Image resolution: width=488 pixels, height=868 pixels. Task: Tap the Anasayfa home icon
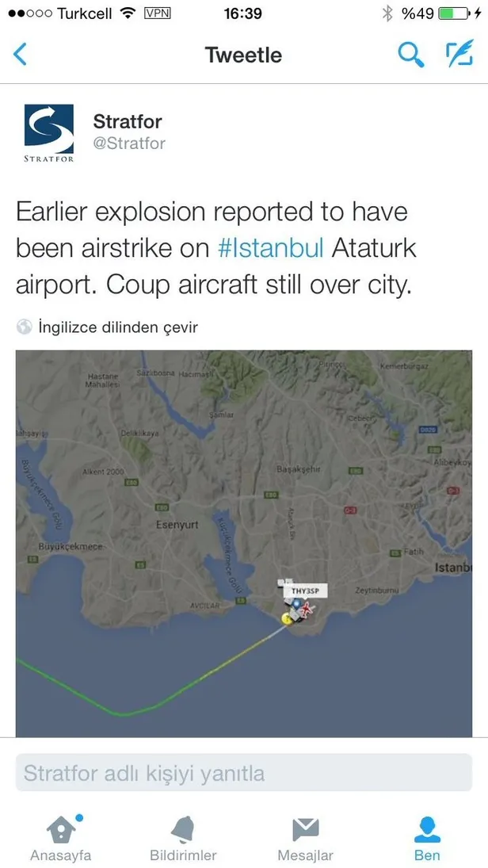pyautogui.click(x=61, y=829)
